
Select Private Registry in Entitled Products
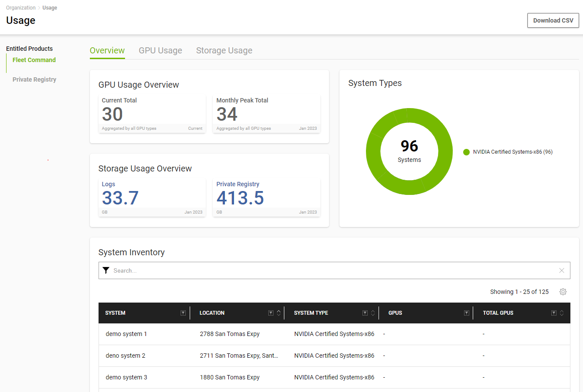tap(34, 79)
